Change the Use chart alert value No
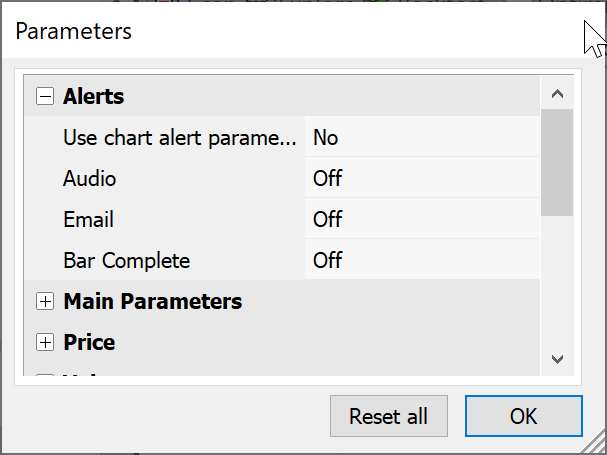The width and height of the screenshot is (607, 455). [x=325, y=138]
